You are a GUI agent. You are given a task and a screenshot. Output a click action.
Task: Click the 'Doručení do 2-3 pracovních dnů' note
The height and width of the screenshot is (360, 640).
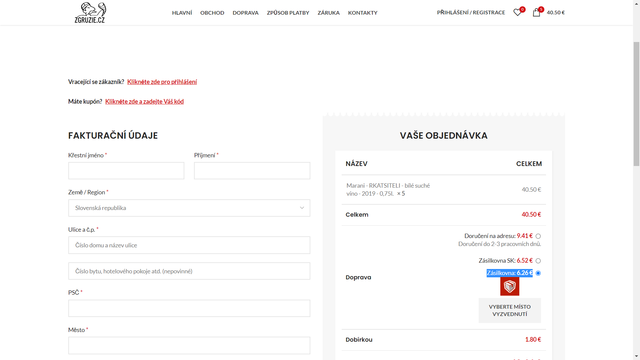[x=500, y=244]
